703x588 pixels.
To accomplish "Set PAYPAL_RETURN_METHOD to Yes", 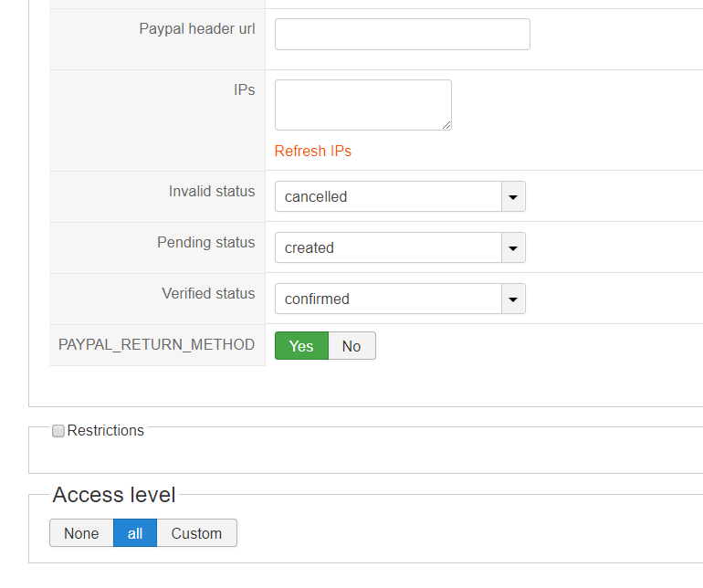I will 301,346.
